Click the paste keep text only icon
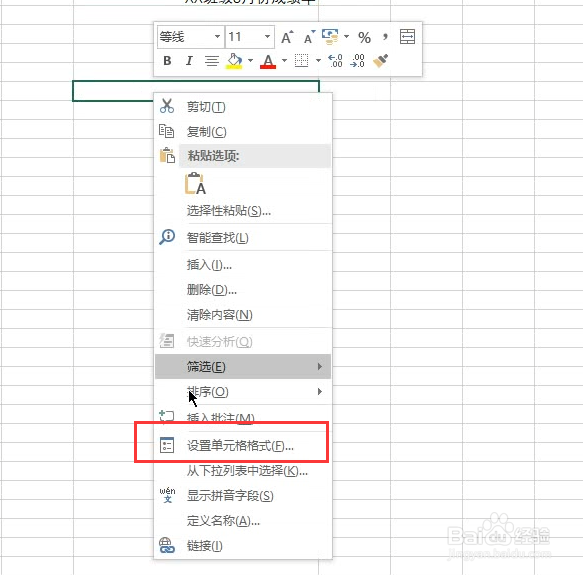This screenshot has height=575, width=583. [195, 183]
